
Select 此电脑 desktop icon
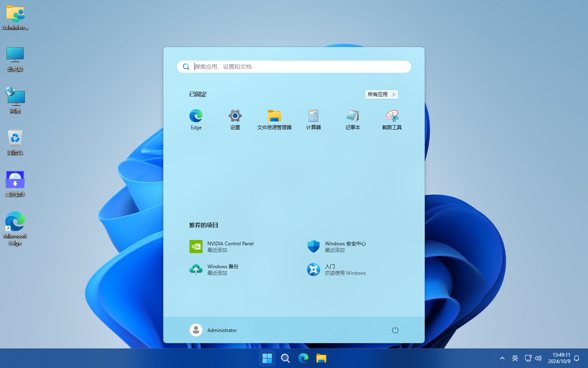click(x=15, y=59)
